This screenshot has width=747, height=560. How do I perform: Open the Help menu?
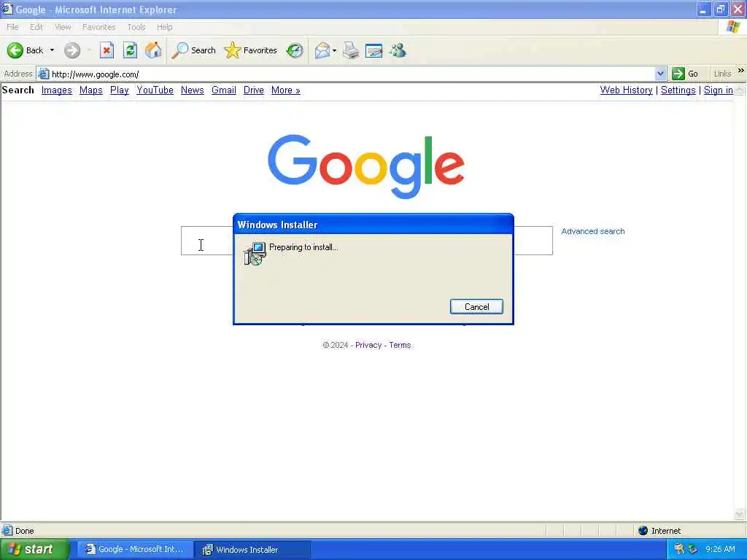(164, 27)
